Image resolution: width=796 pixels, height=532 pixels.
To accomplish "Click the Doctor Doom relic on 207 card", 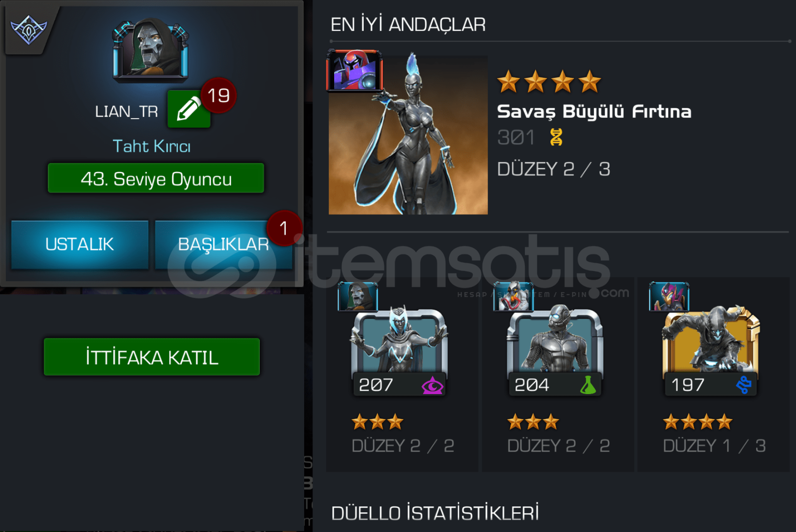I will [358, 297].
